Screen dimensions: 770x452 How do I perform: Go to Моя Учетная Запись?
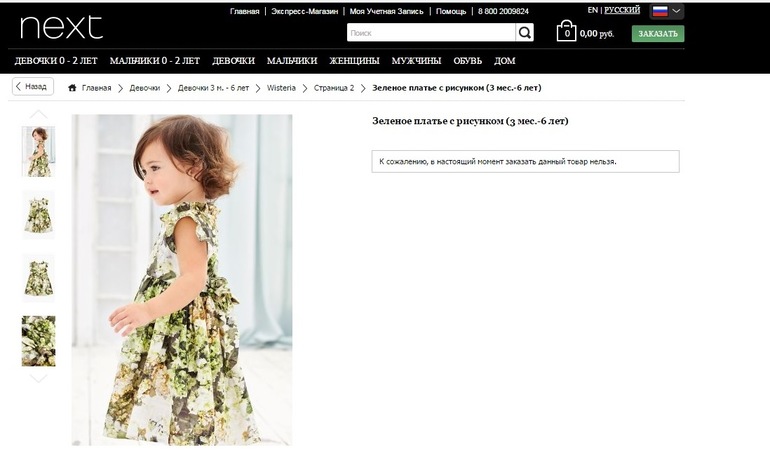pyautogui.click(x=387, y=11)
